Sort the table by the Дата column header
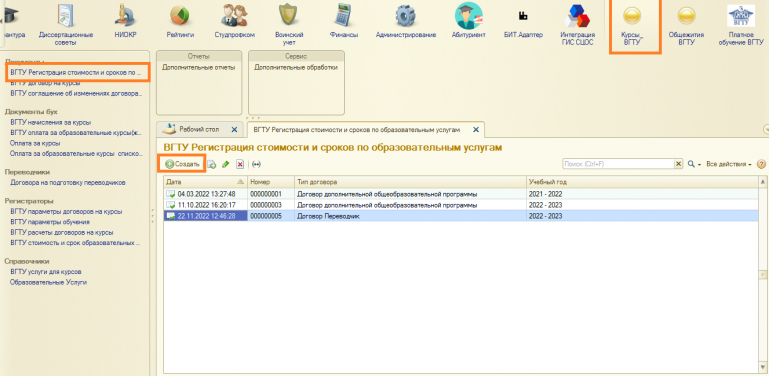769x376 pixels. (x=205, y=182)
